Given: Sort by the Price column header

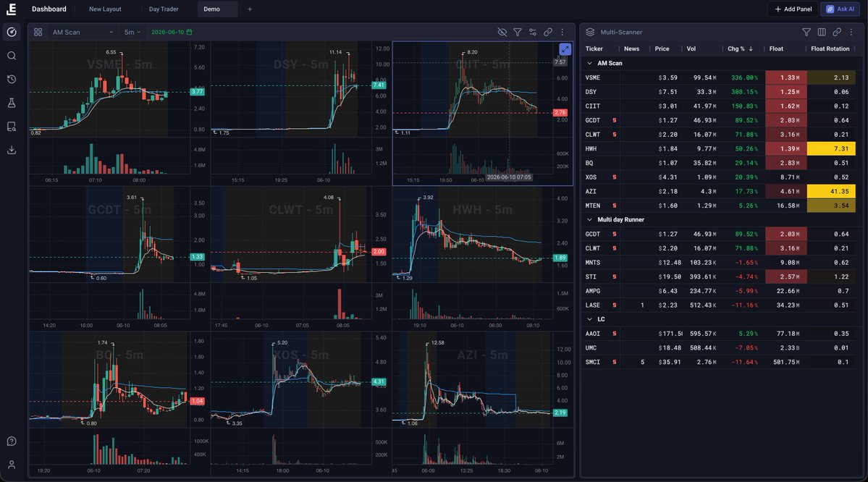Looking at the screenshot, I should pos(662,48).
